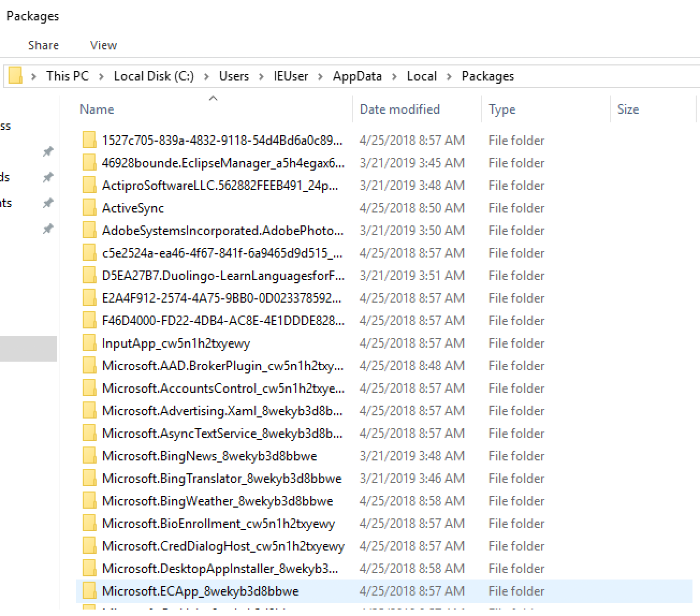700x616 pixels.
Task: Click the 3/21/2019 3:46 AM date cell
Action: coord(412,479)
